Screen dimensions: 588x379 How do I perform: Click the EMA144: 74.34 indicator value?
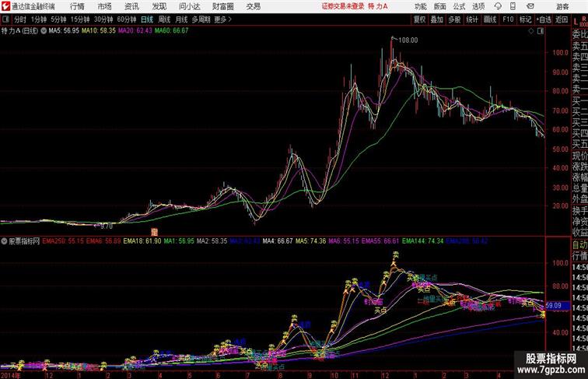[x=422, y=241]
